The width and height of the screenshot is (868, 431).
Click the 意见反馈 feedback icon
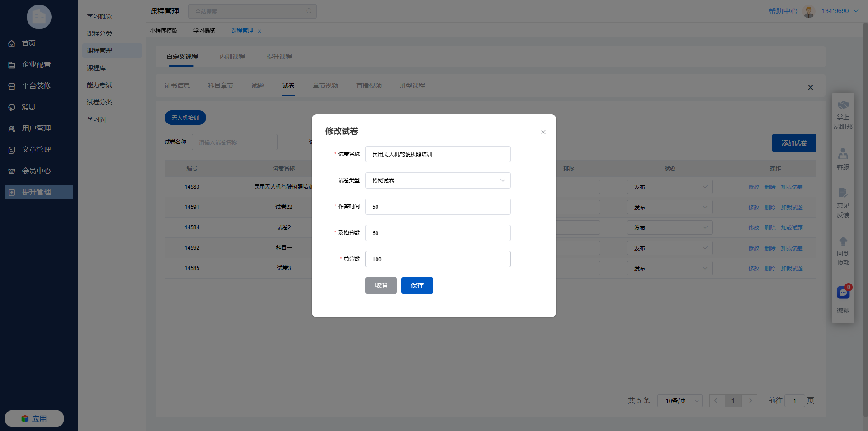843,193
